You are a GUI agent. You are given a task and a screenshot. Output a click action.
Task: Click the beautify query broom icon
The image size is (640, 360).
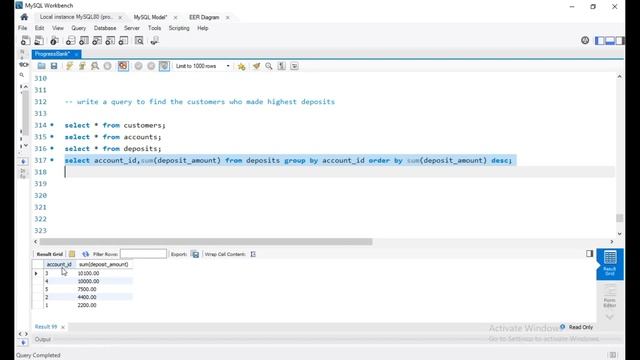256,66
